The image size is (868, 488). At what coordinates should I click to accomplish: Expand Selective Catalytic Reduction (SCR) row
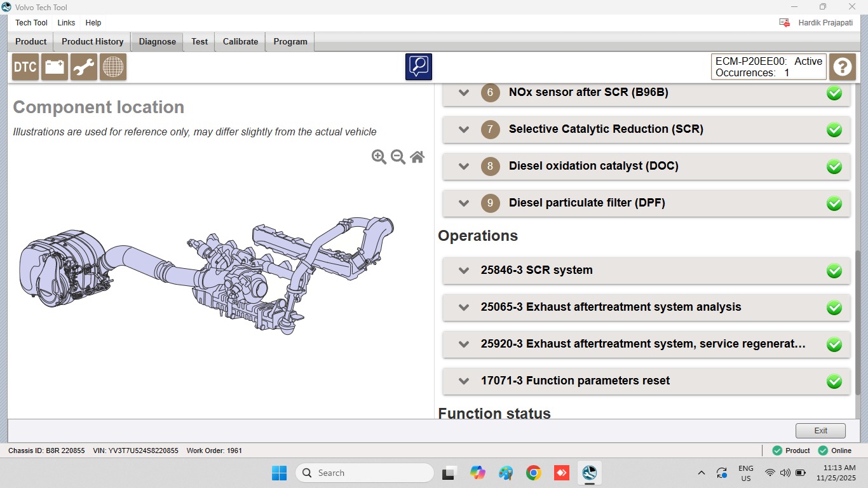(x=646, y=130)
